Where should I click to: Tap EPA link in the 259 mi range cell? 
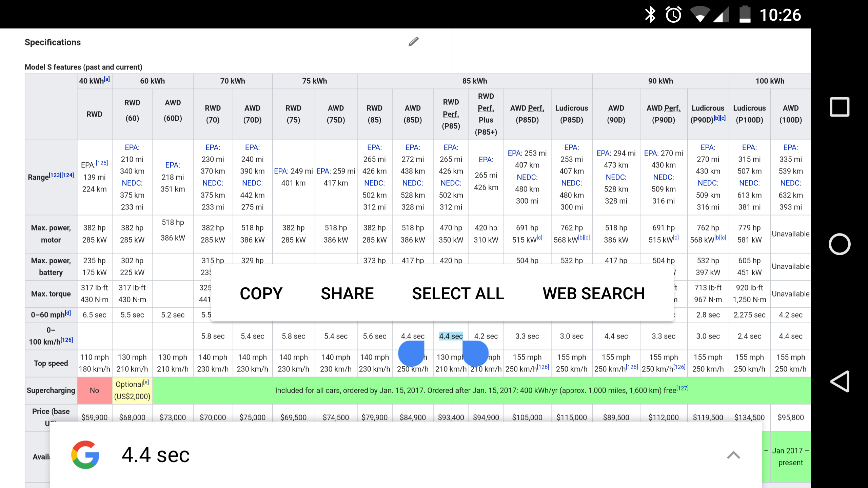click(x=323, y=171)
